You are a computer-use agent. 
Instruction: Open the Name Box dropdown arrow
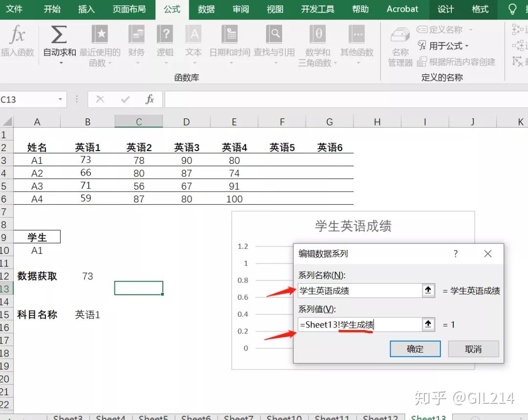(61, 99)
